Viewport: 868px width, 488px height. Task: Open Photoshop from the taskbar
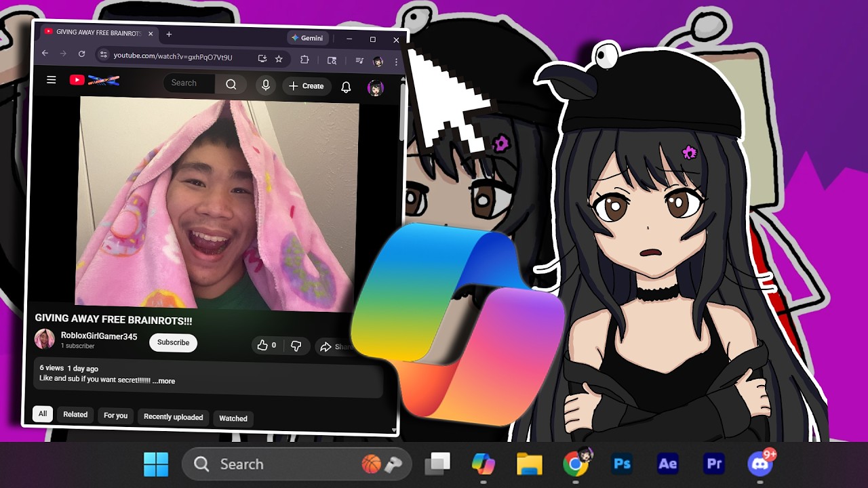[622, 464]
